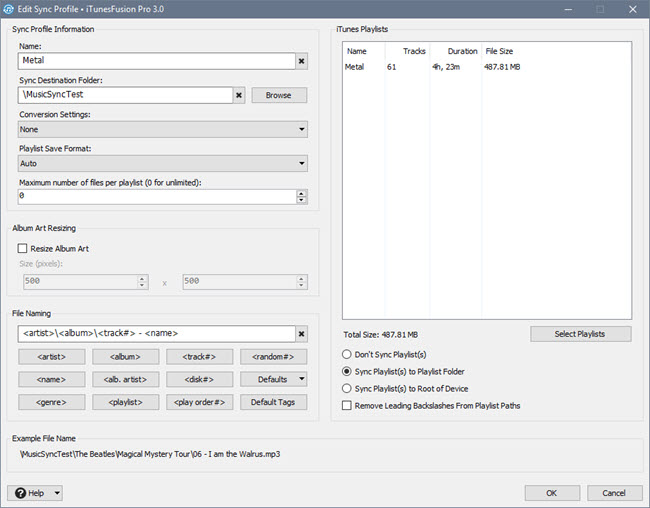650x508 pixels.
Task: Click the example file name path text
Action: [150, 454]
